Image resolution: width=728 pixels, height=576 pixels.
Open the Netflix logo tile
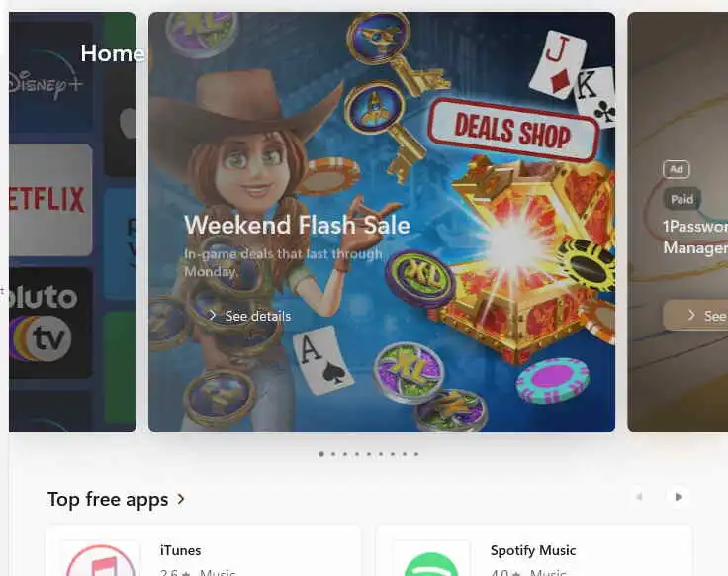point(50,200)
